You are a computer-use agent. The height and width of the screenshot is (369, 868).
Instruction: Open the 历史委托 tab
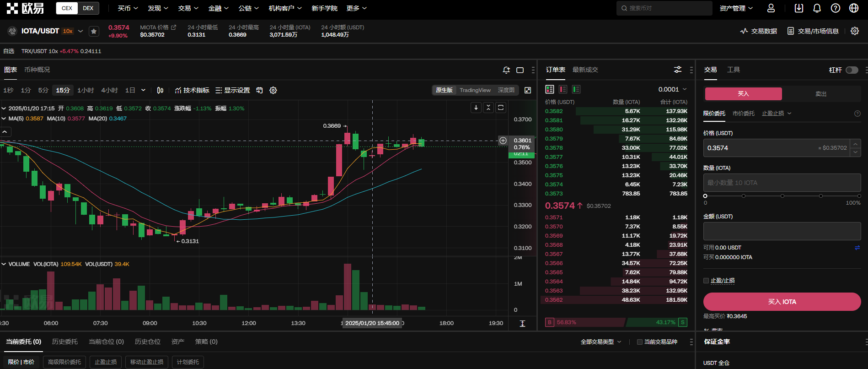(x=64, y=342)
